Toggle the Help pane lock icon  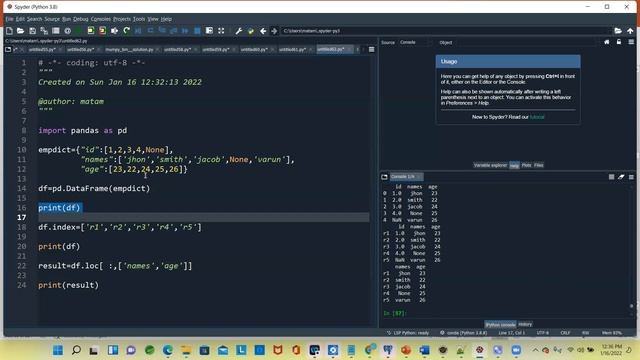click(619, 42)
